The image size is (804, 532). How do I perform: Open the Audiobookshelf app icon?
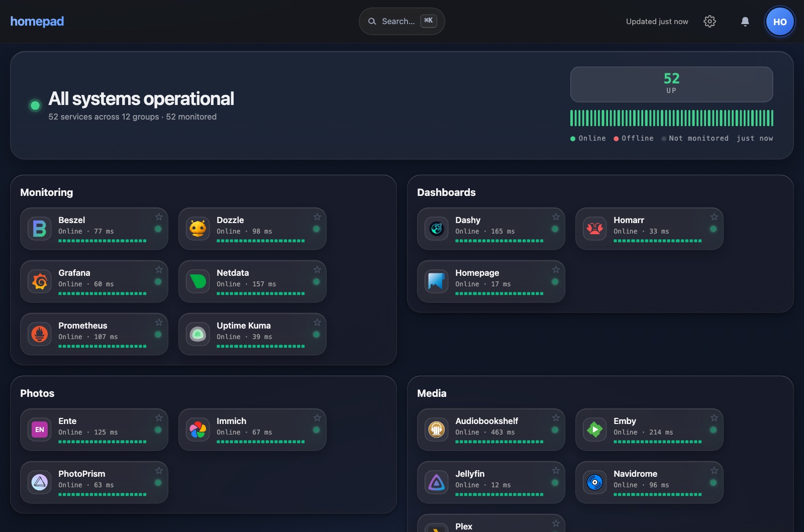437,430
